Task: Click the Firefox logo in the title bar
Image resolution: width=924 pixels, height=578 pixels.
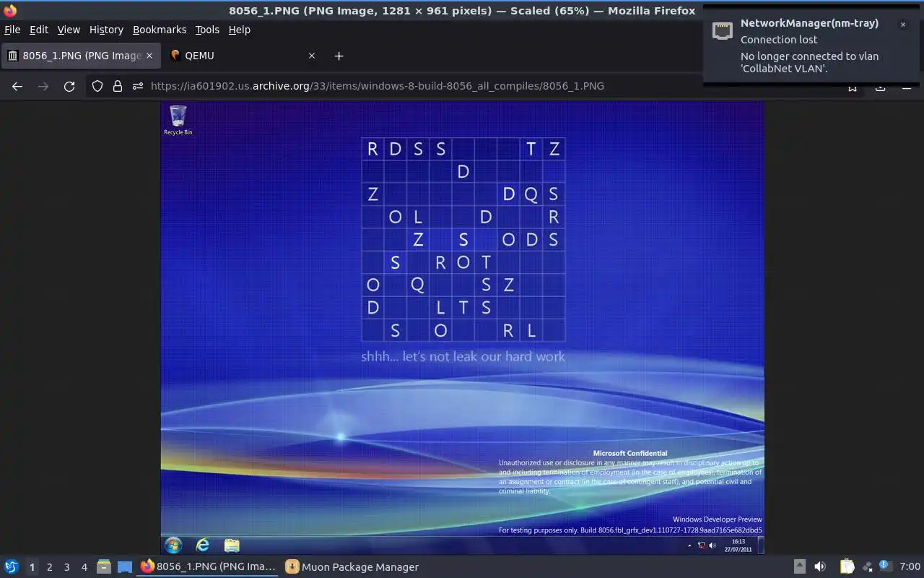Action: tap(10, 11)
